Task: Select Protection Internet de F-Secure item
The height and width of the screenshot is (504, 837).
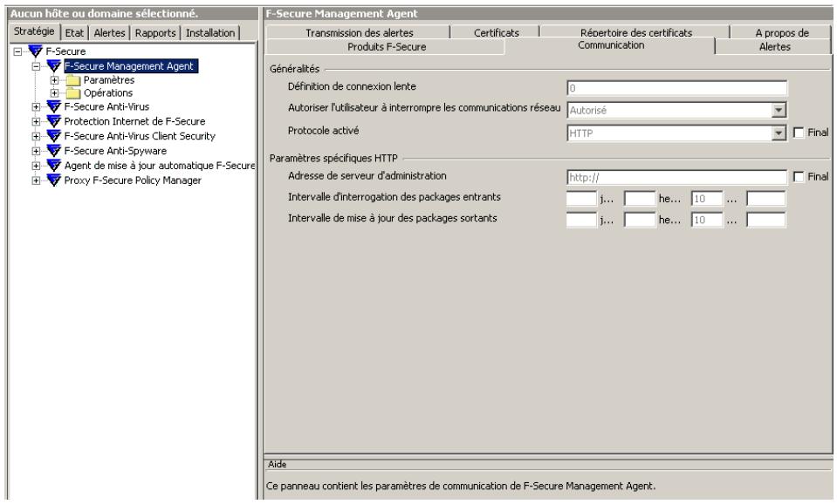Action: point(134,121)
